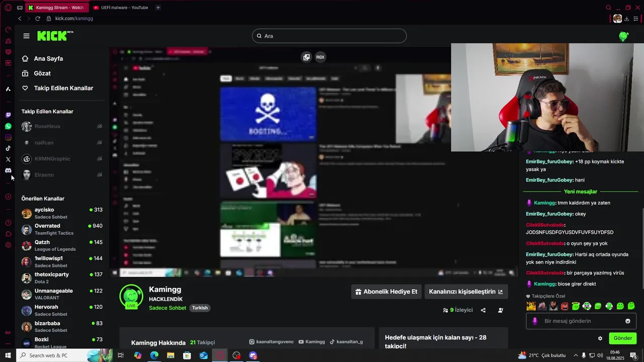This screenshot has height=362, width=644.
Task: Click the 9 İzleyici viewer count
Action: 458,310
